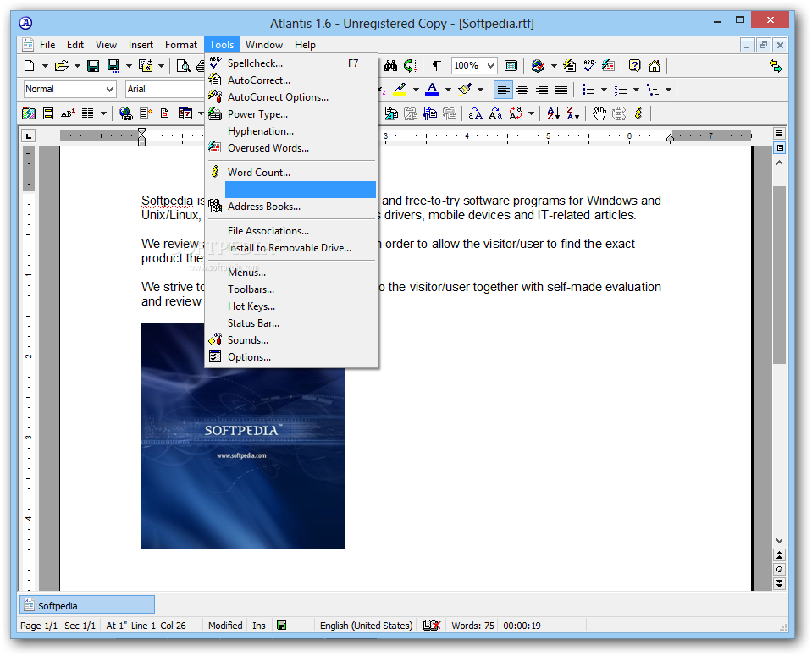Click the Insert Picture icon
The image size is (812, 656).
tap(29, 113)
